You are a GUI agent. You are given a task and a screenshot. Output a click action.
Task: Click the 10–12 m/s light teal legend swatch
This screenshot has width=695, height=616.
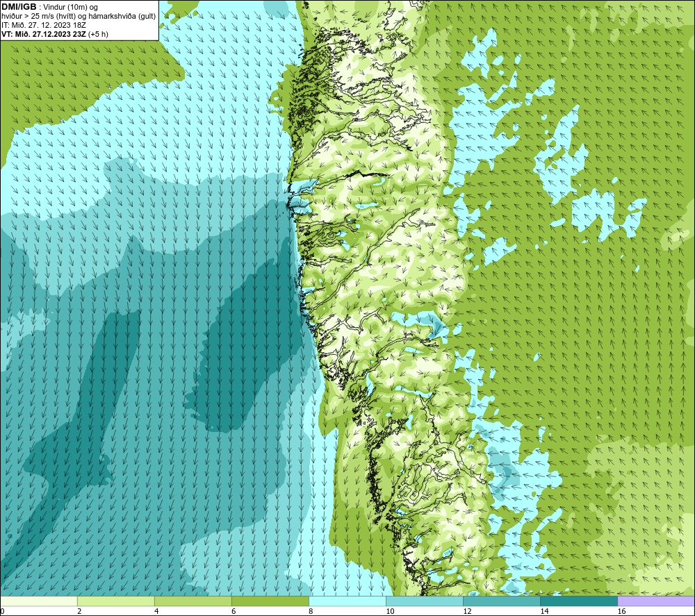[x=425, y=601]
